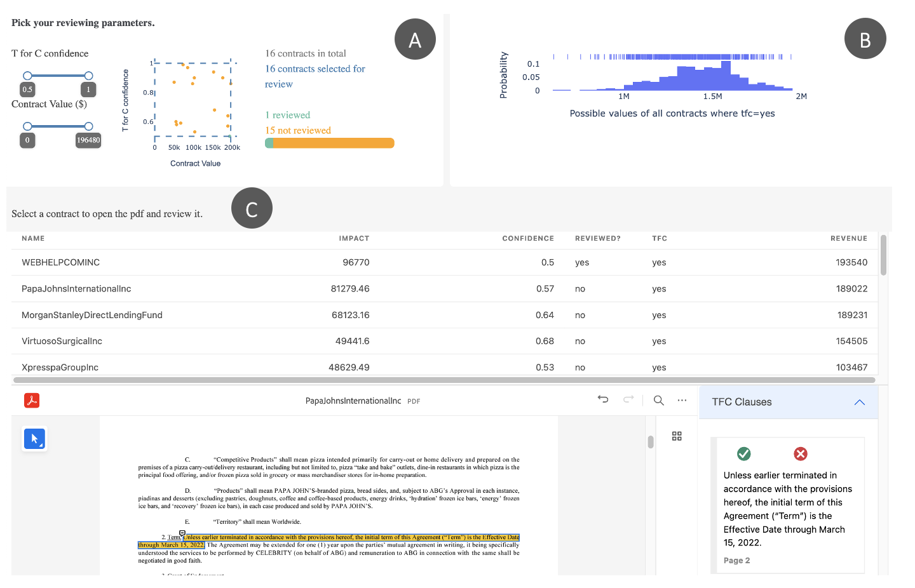This screenshot has height=588, width=915.
Task: Click the 0.5 minimum confidence badge
Action: [x=27, y=90]
